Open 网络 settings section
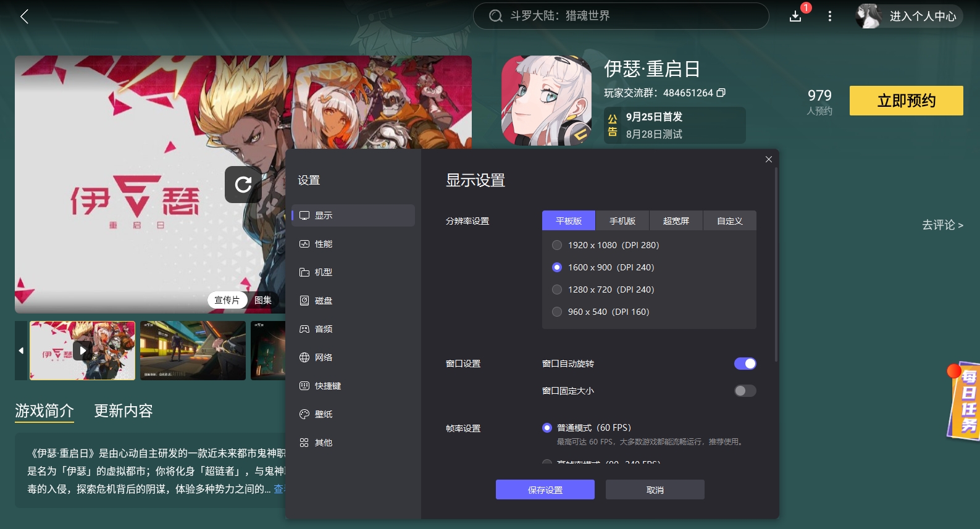The height and width of the screenshot is (529, 980). tap(353, 357)
